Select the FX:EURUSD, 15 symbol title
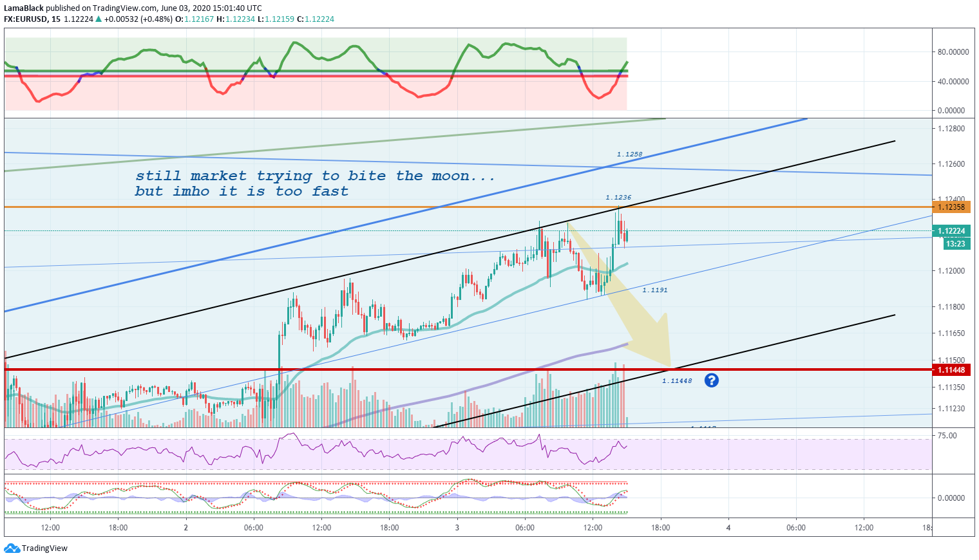Screen dimensions: 979x560 [x=32, y=19]
